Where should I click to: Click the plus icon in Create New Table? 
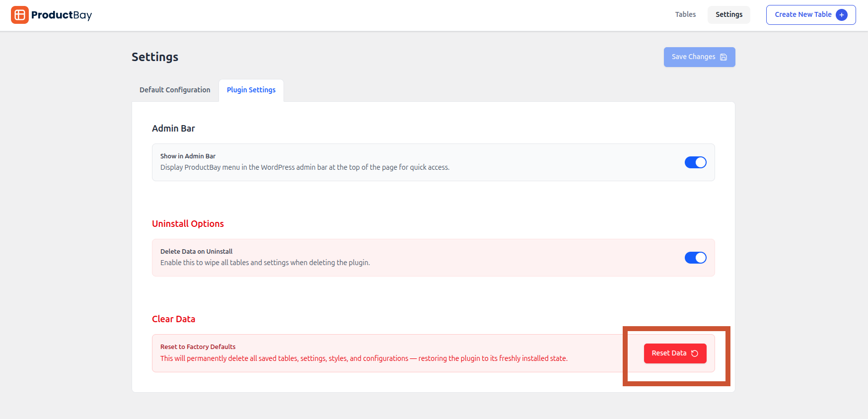(x=842, y=15)
